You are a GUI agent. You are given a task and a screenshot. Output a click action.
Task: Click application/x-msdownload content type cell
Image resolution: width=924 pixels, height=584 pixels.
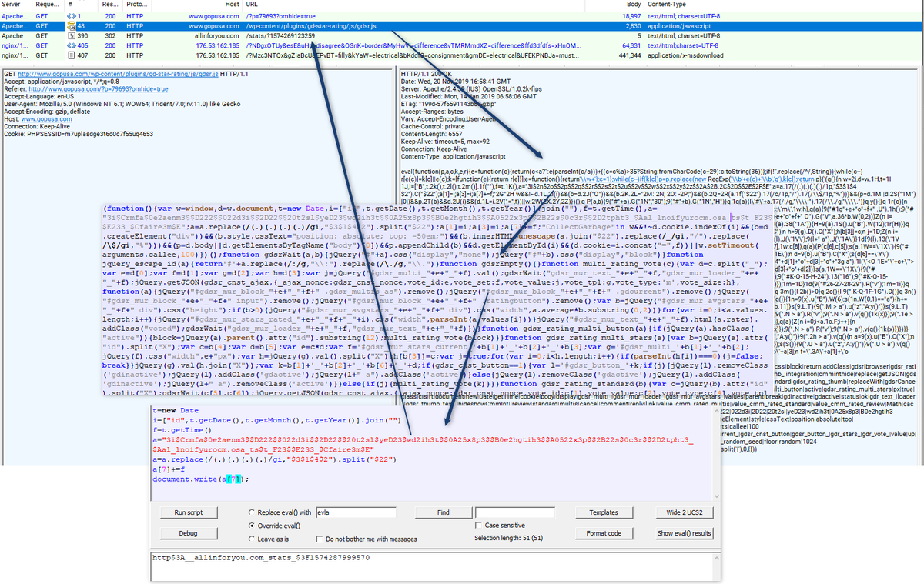685,55
